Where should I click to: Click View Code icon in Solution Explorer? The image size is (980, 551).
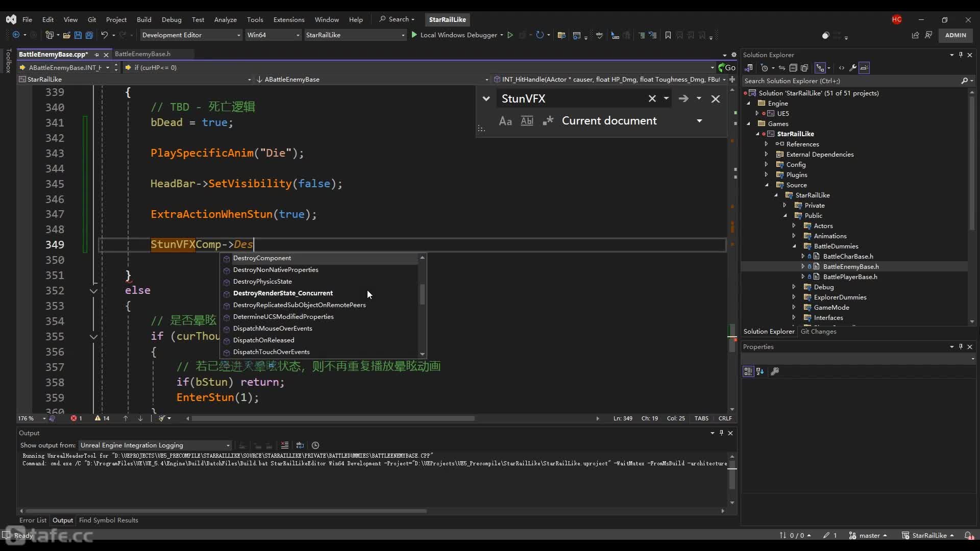click(x=841, y=68)
